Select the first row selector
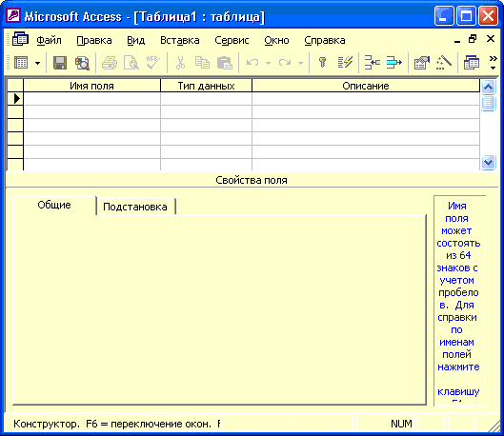 click(x=15, y=99)
